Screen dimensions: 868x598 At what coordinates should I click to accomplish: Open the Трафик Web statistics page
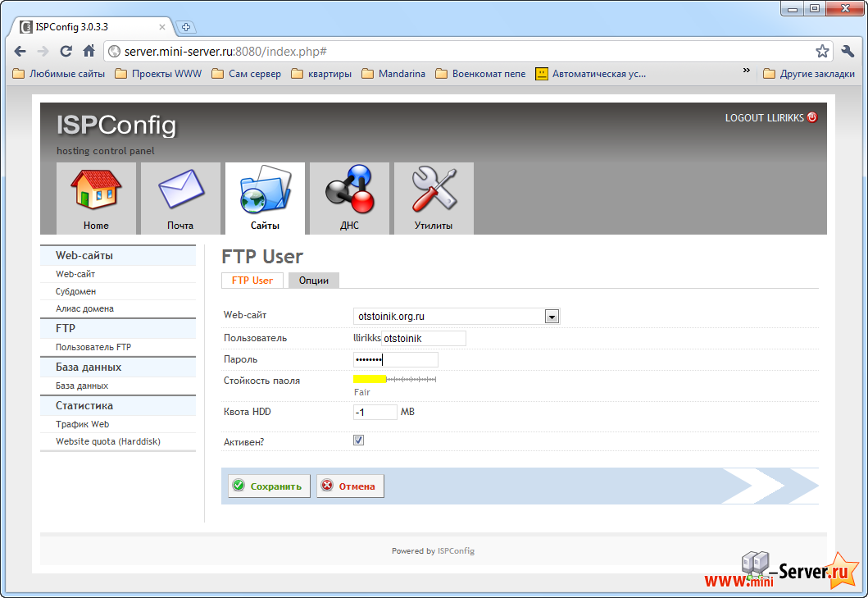pyautogui.click(x=82, y=424)
